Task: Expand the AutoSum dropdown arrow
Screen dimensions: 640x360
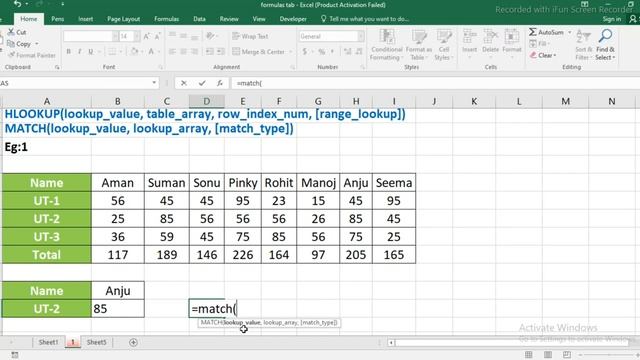Action: [x=569, y=32]
